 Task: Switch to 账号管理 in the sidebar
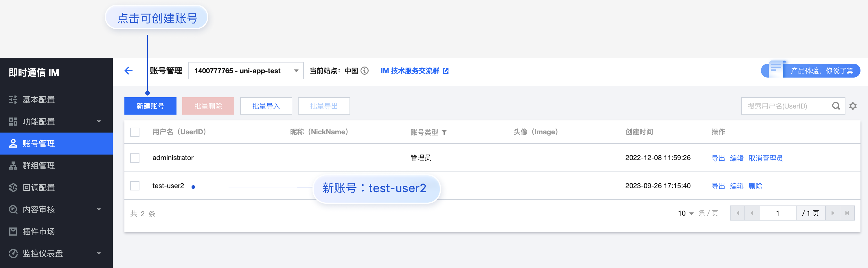click(38, 143)
